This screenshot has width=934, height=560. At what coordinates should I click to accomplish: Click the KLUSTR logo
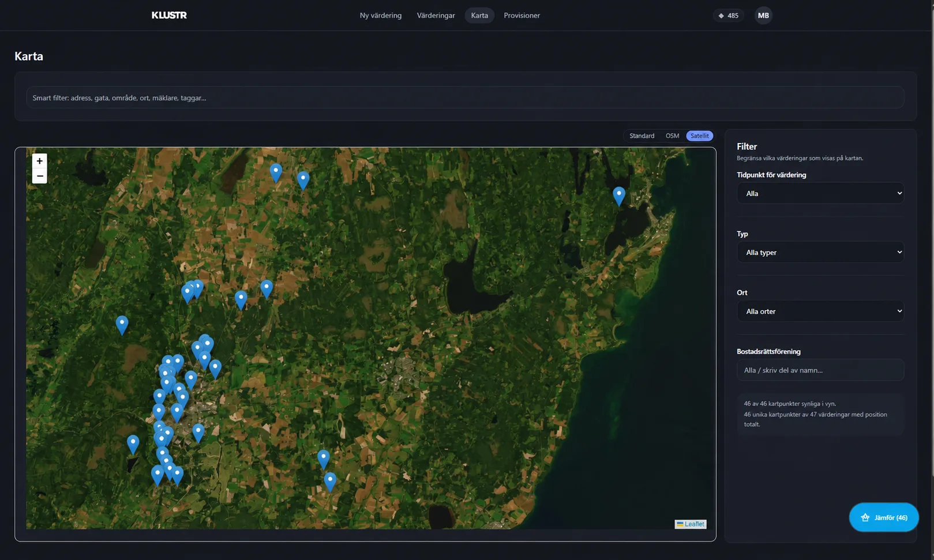[169, 16]
